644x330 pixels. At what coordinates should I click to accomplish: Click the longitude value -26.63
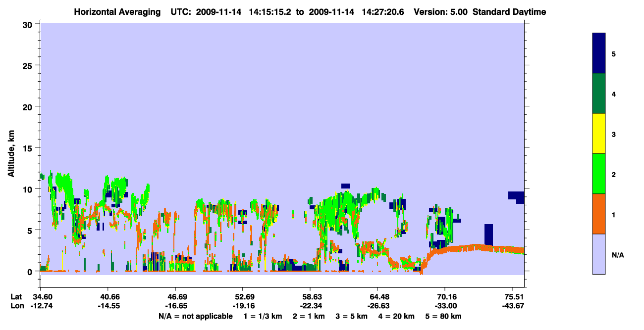377,306
